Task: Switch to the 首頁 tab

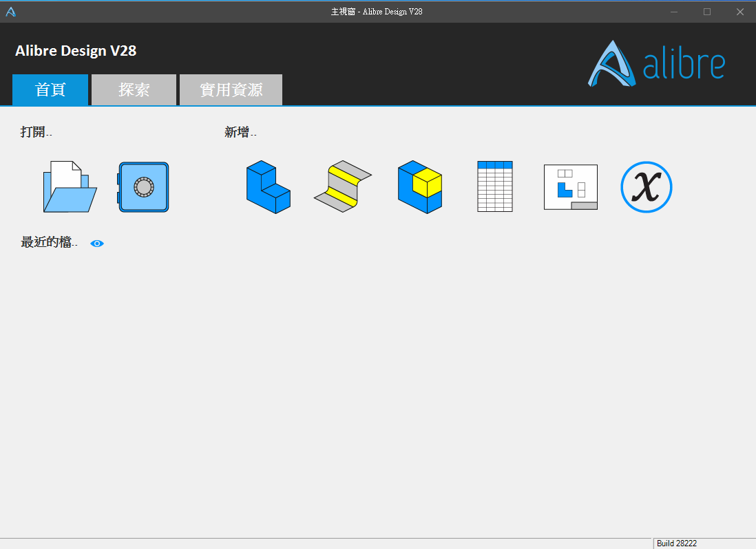Action: [x=50, y=89]
